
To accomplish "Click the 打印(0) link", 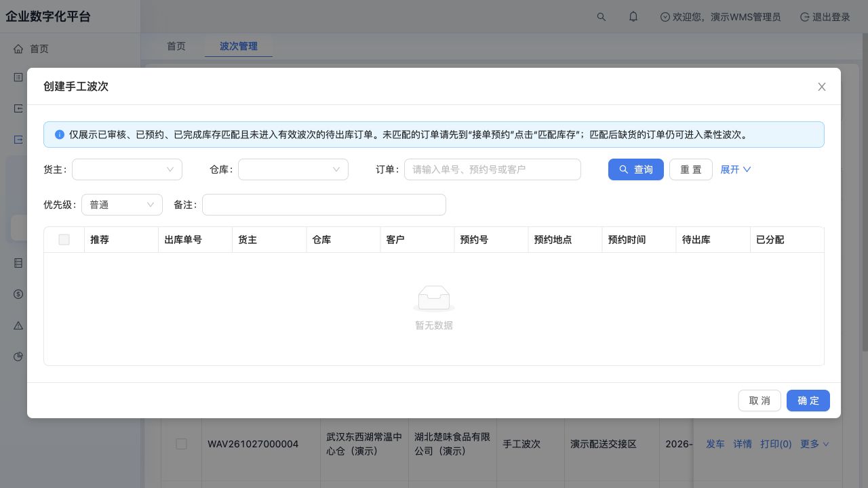I will (776, 444).
